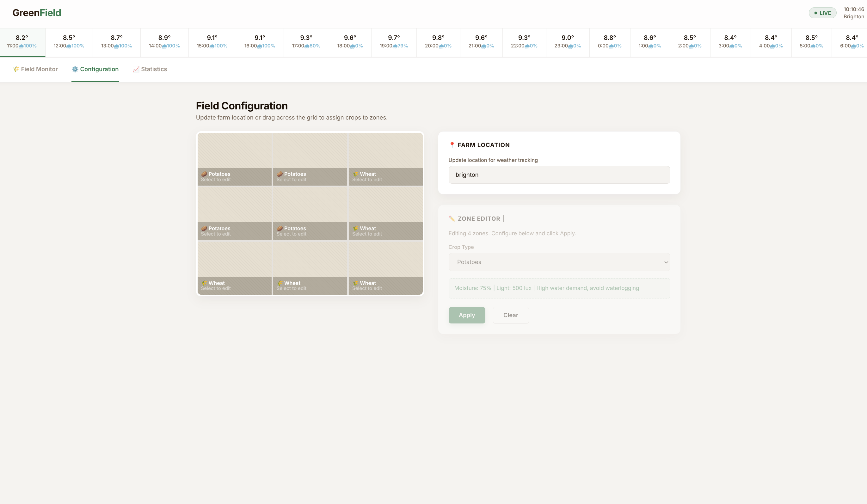This screenshot has height=504, width=867.
Task: Click the chart icon on the Statistics tab
Action: (136, 69)
